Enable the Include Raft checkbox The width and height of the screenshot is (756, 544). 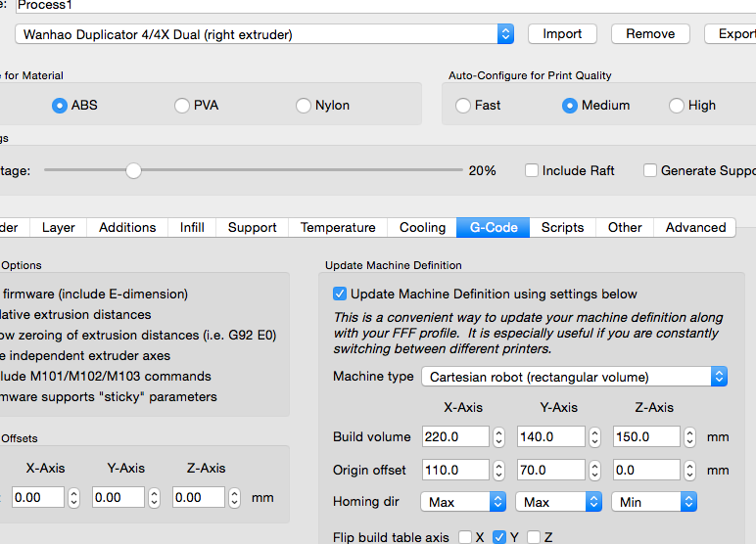pos(532,170)
